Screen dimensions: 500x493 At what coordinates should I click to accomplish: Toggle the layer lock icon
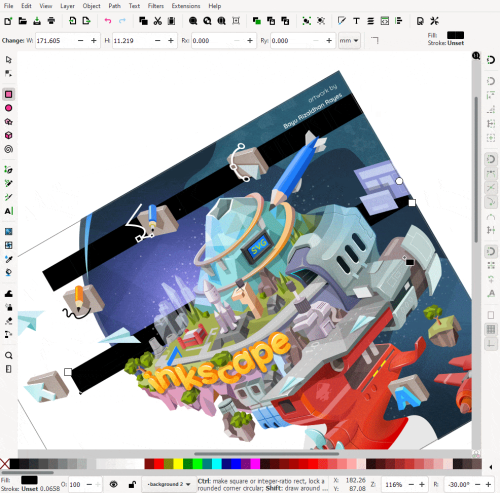pos(132,484)
